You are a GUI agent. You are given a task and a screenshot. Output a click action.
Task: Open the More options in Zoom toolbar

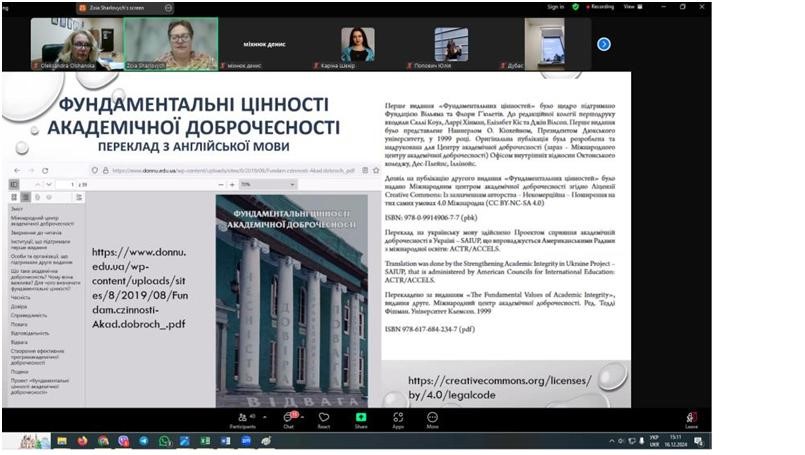point(432,417)
